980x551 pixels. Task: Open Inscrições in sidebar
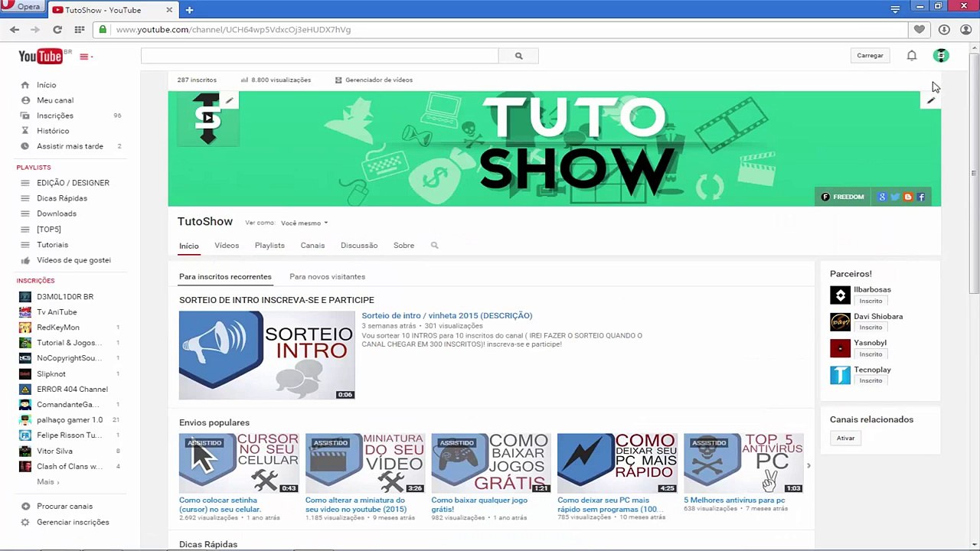55,116
